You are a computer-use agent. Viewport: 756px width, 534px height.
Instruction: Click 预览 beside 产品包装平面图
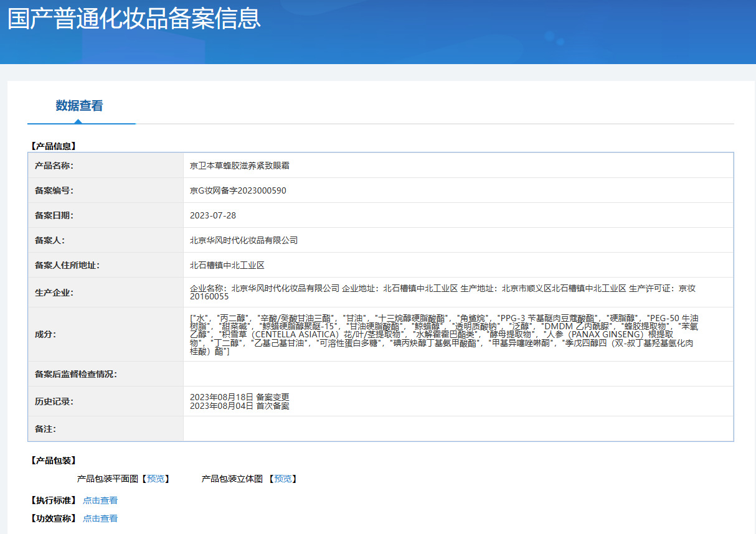click(x=156, y=479)
